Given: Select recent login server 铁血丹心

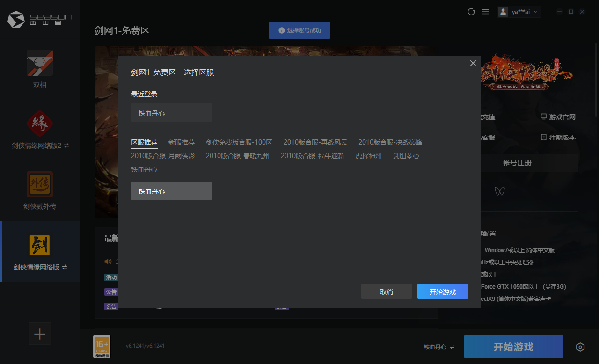Looking at the screenshot, I should 171,113.
